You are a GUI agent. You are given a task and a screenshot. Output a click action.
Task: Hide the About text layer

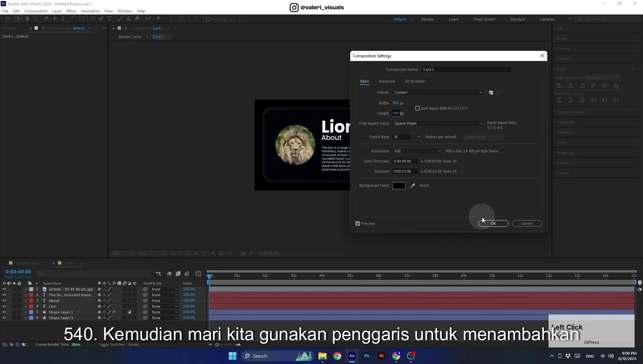(4, 301)
